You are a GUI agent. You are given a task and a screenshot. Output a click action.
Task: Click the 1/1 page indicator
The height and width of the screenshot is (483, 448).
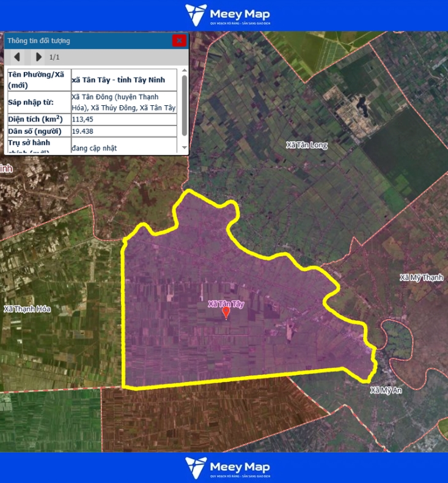54,57
